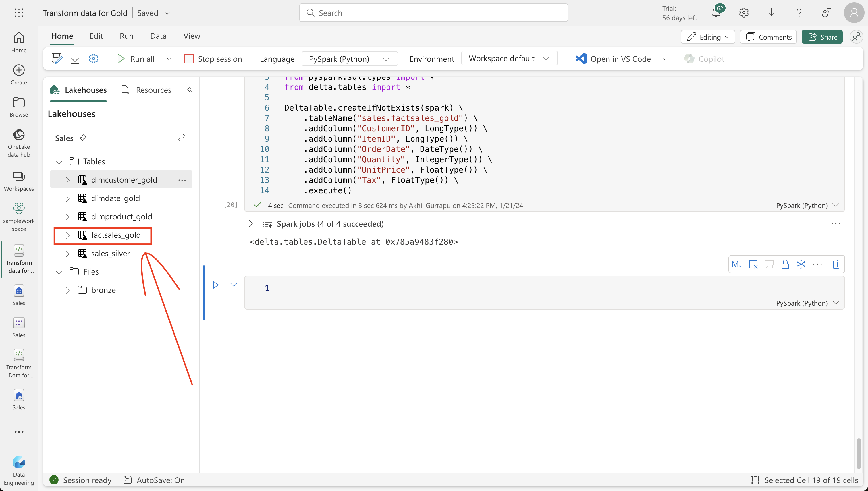This screenshot has width=868, height=491.
Task: Open the PySpark (Python) language dropdown
Action: [x=349, y=59]
